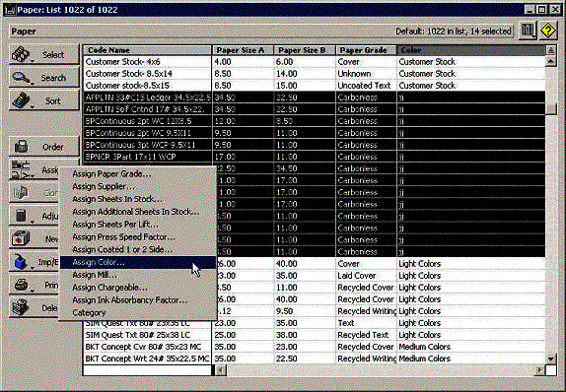Click the Assign button icon

point(21,169)
